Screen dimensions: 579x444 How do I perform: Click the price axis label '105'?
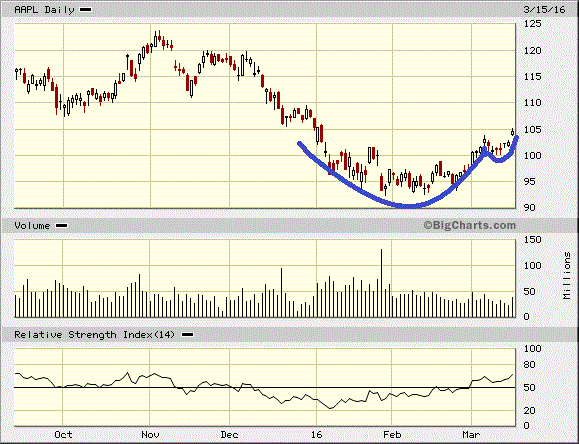pyautogui.click(x=533, y=129)
